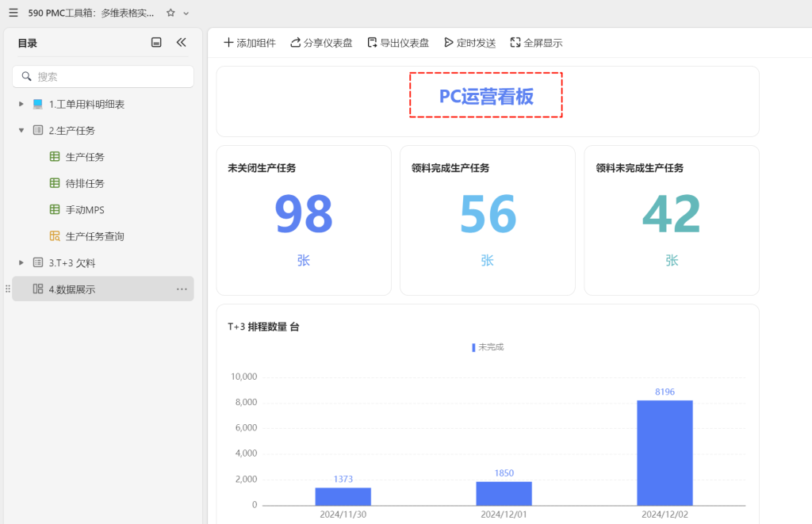Click the 领料未完成生产任务 card value 42

pyautogui.click(x=672, y=213)
